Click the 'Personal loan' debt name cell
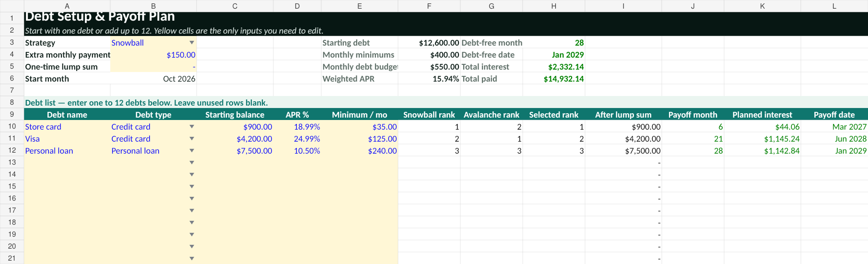Screen dimensions: 868x264 [x=67, y=151]
